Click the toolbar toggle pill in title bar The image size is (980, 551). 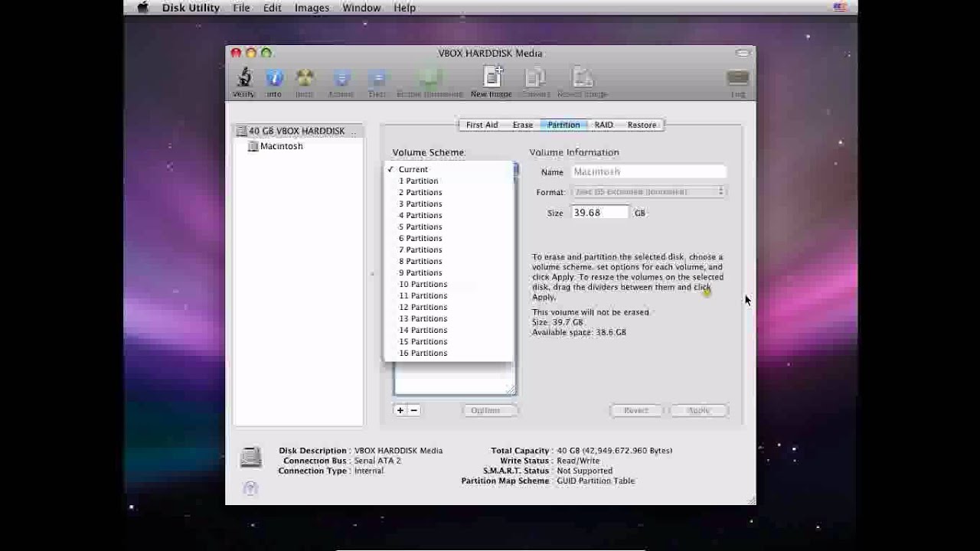(x=743, y=53)
